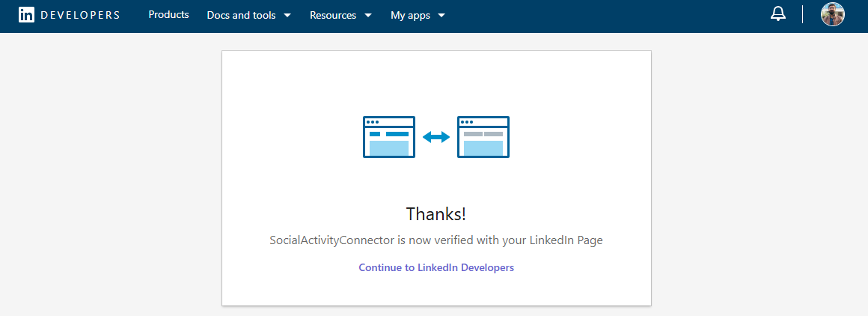Open the Products menu item

(168, 15)
